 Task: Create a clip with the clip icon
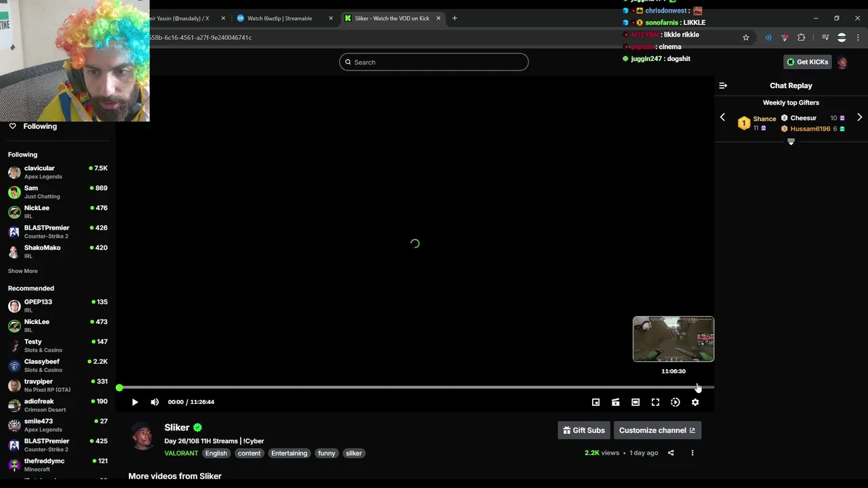616,402
